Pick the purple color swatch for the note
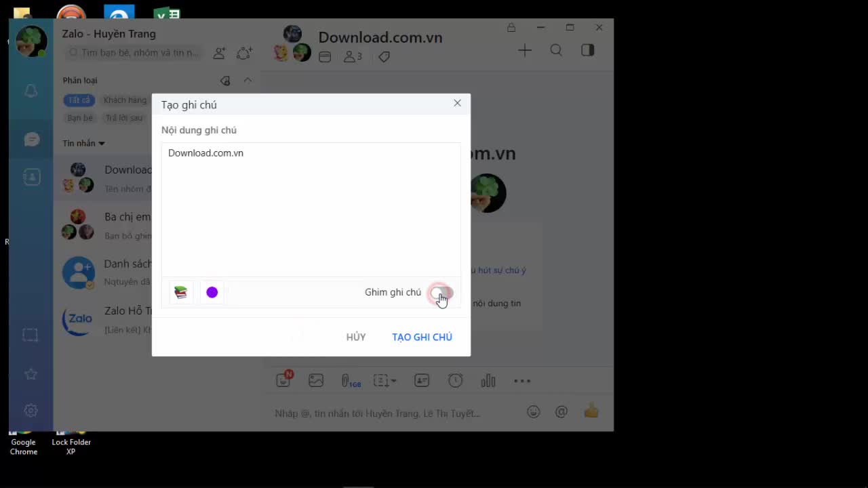 point(212,292)
